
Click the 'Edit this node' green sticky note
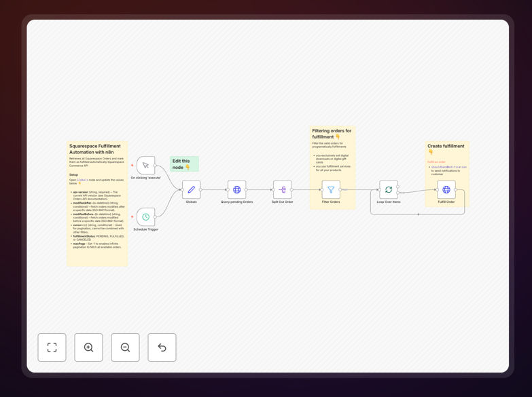click(x=184, y=164)
